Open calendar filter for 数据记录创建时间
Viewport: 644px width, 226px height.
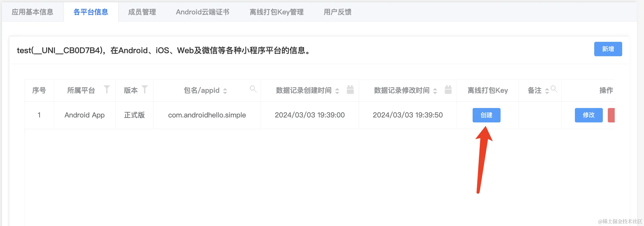(x=350, y=89)
